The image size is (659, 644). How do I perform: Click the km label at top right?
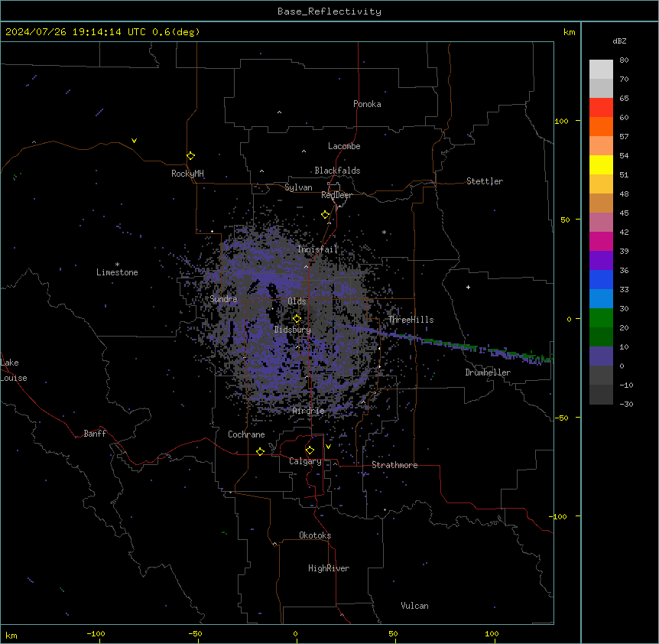[570, 32]
